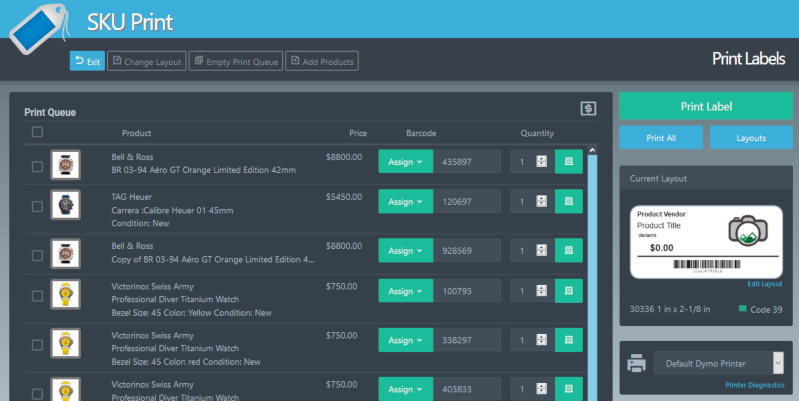The width and height of the screenshot is (799, 401).
Task: Open Assign dropdown for barcode 338297
Action: pyautogui.click(x=406, y=340)
